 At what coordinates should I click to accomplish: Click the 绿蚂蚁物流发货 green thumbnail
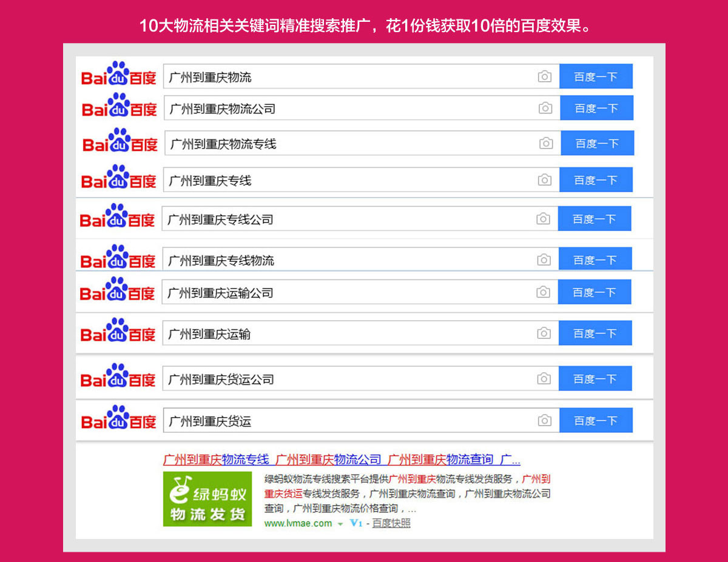pos(207,499)
